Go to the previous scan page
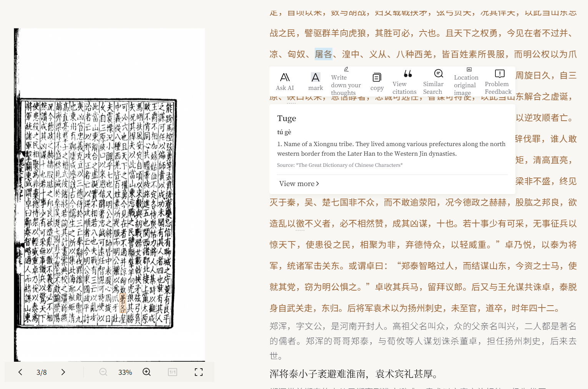Viewport: 588px width, 389px height. [20, 372]
